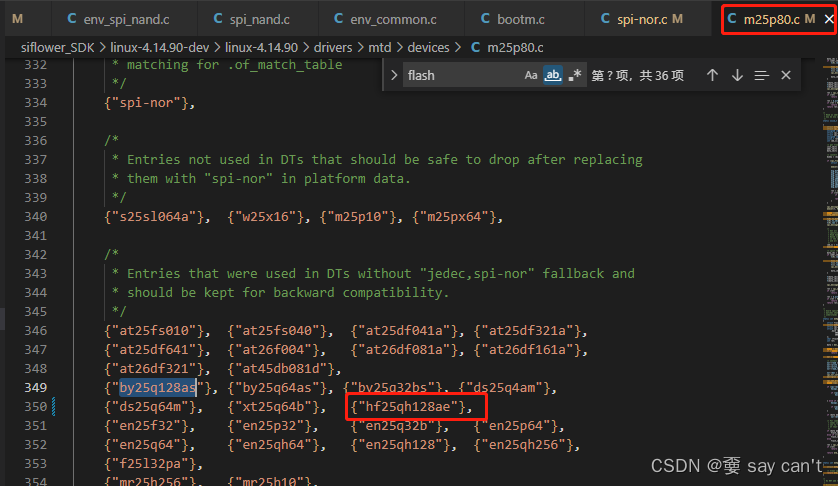Screen dimensions: 838x486
Task: Click the "spi-nor" string on line 334
Action: 150,103
